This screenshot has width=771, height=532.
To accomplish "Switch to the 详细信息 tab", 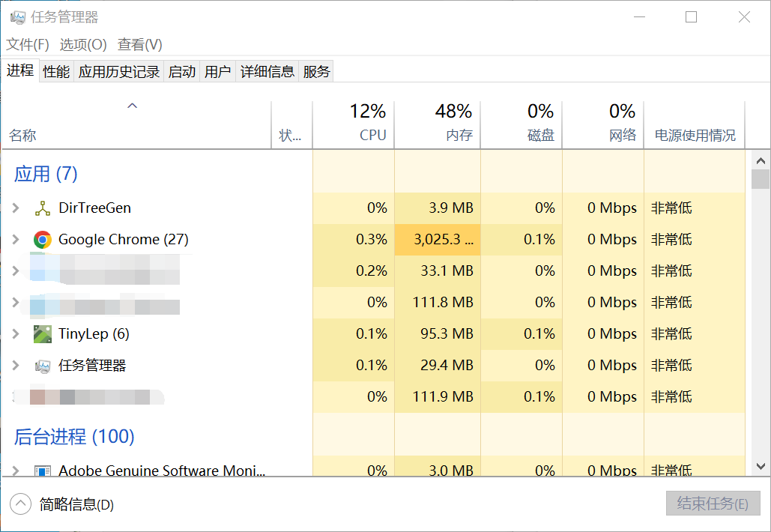I will pos(267,72).
